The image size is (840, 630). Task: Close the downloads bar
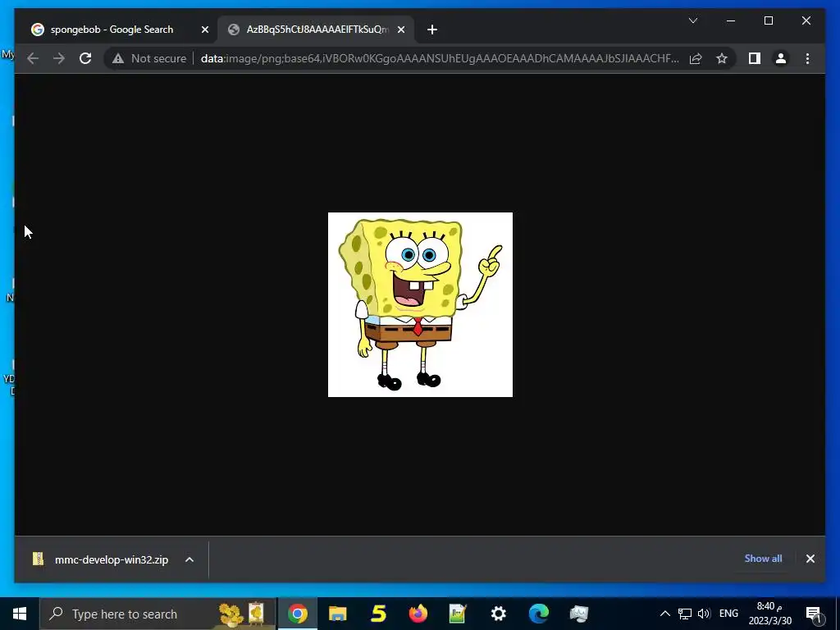pos(810,559)
